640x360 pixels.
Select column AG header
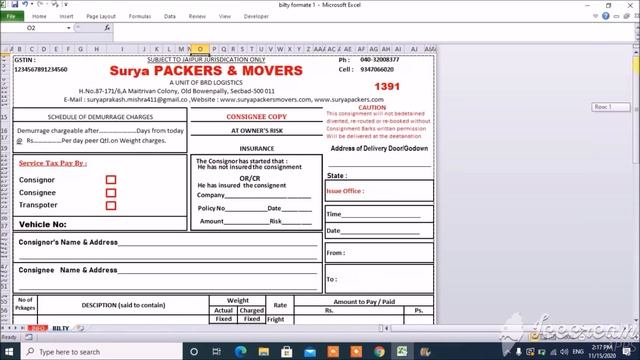click(x=373, y=49)
